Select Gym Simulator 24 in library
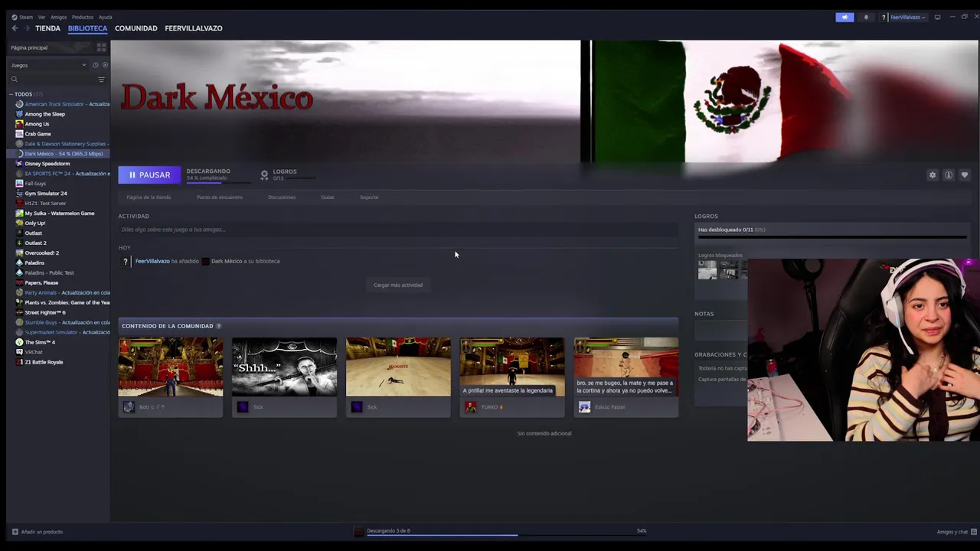Image resolution: width=980 pixels, height=551 pixels. click(x=46, y=194)
